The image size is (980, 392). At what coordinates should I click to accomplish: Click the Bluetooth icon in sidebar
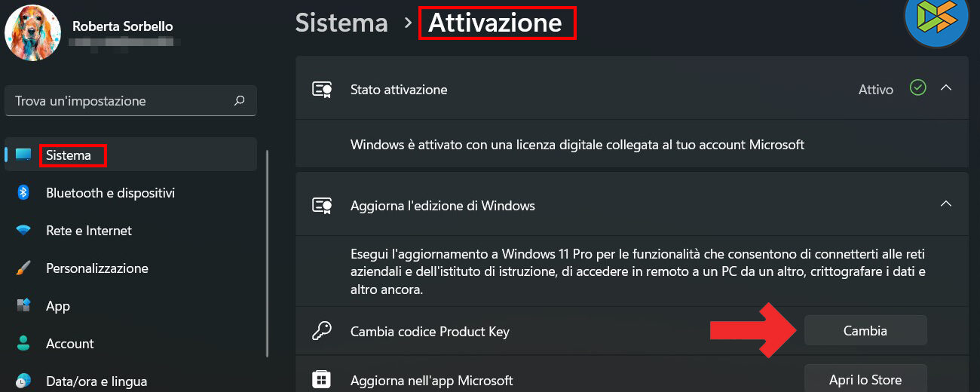coord(23,193)
